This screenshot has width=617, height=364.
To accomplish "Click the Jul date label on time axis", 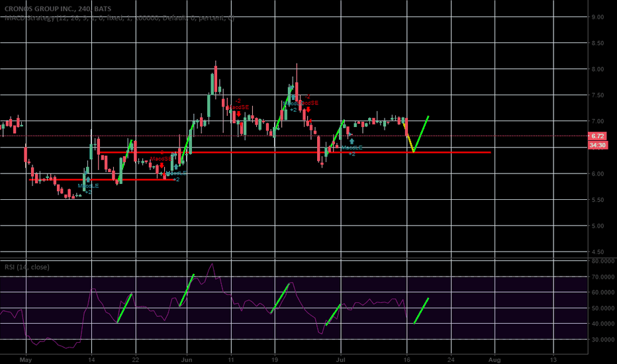I will click(341, 359).
